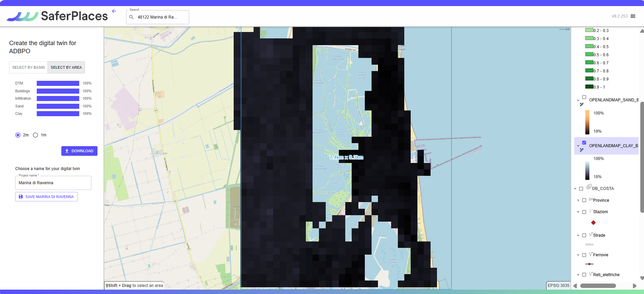The height and width of the screenshot is (294, 644).
Task: Click the red diamond Stazioni symbol
Action: pyautogui.click(x=593, y=223)
